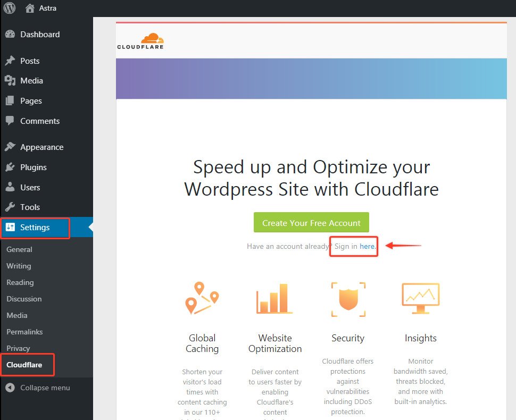
Task: Click 'Cloudflare offers protections' description text
Action: point(348,386)
